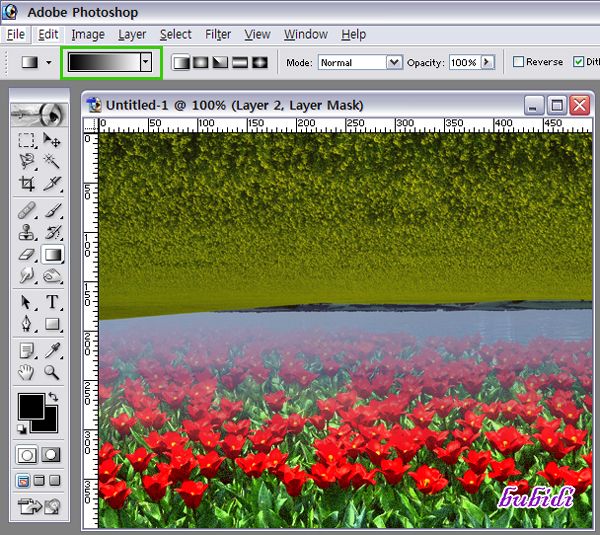Click the Gradient tool preset icon in options bar

tap(30, 62)
